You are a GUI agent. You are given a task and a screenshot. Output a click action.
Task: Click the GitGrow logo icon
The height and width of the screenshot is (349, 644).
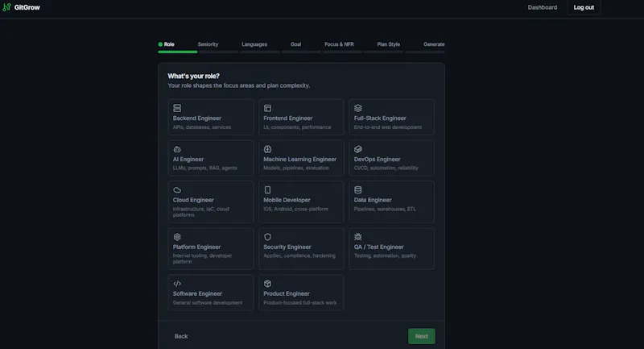6,7
